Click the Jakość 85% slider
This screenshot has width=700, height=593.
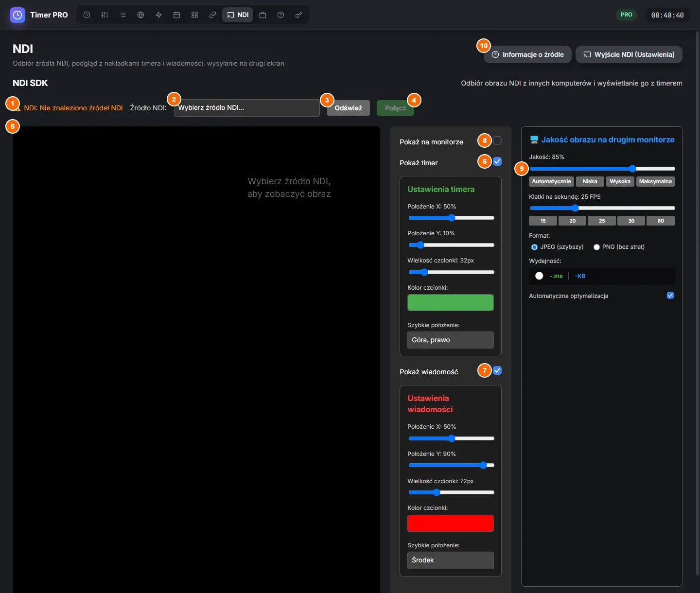602,169
